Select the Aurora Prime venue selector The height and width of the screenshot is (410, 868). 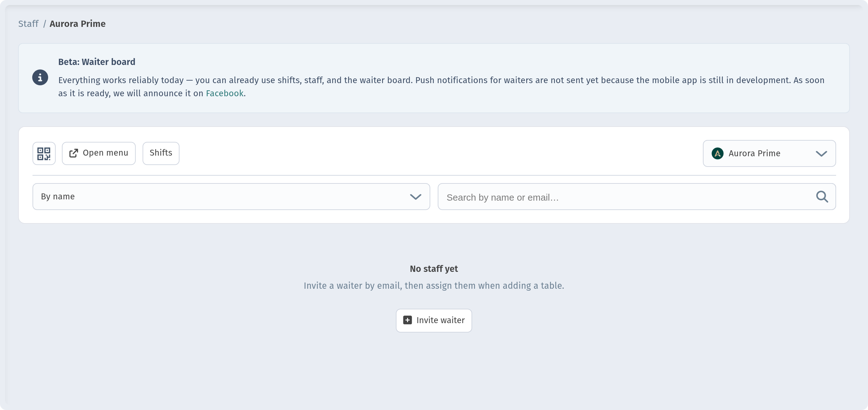pyautogui.click(x=769, y=153)
